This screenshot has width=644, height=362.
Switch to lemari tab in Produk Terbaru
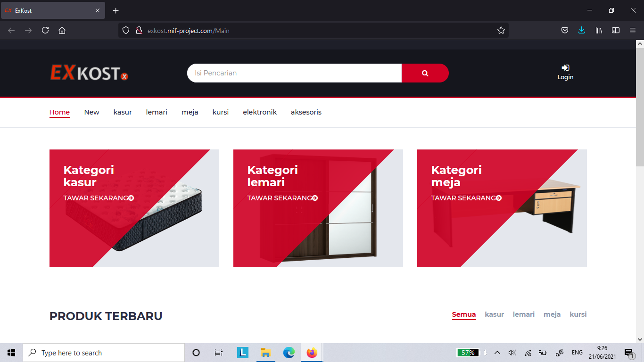click(523, 314)
